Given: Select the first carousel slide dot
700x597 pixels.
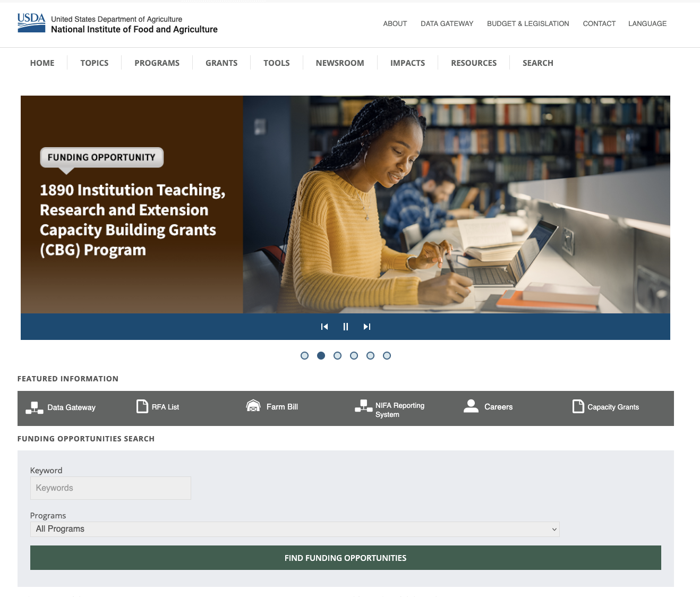Looking at the screenshot, I should pyautogui.click(x=304, y=356).
